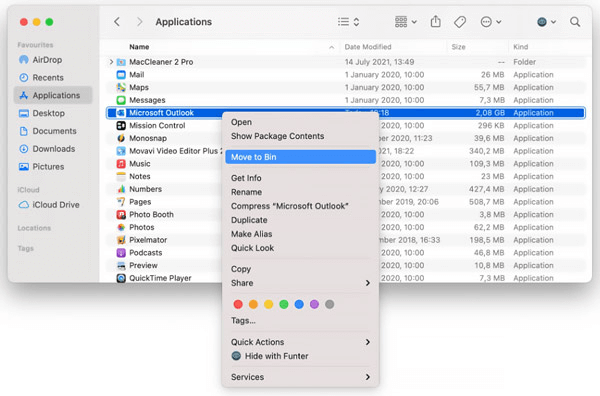Choose Hide with Funter
Screen dimensions: 600x396
pyautogui.click(x=300, y=356)
